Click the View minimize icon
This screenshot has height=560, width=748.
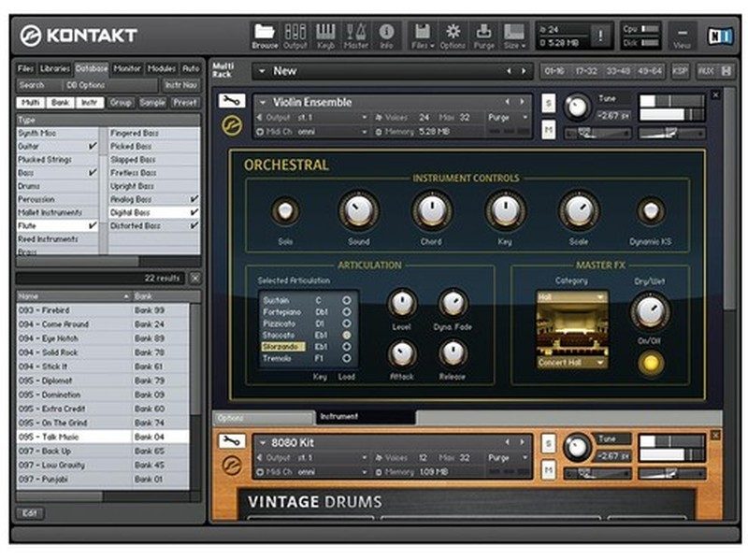point(683,36)
